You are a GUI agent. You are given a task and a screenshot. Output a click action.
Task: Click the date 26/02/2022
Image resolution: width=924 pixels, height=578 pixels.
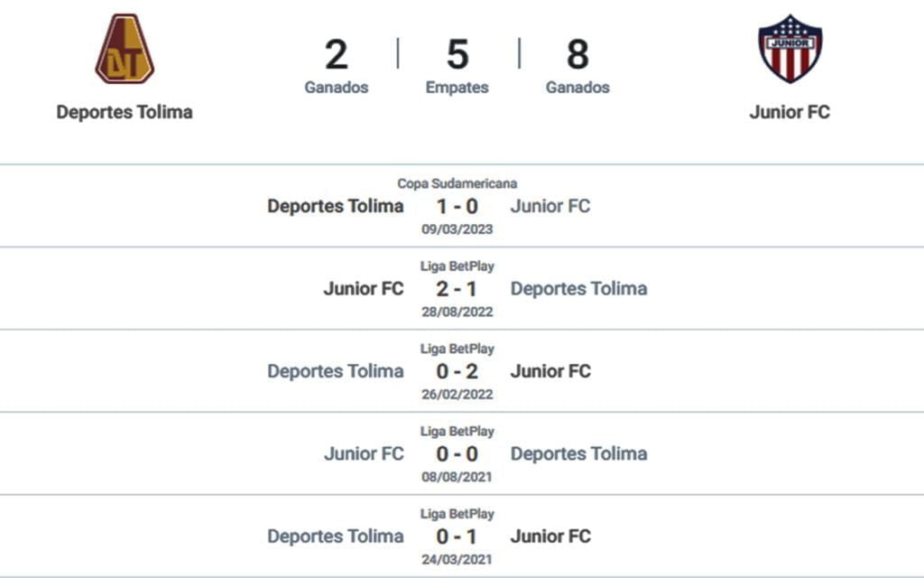457,394
